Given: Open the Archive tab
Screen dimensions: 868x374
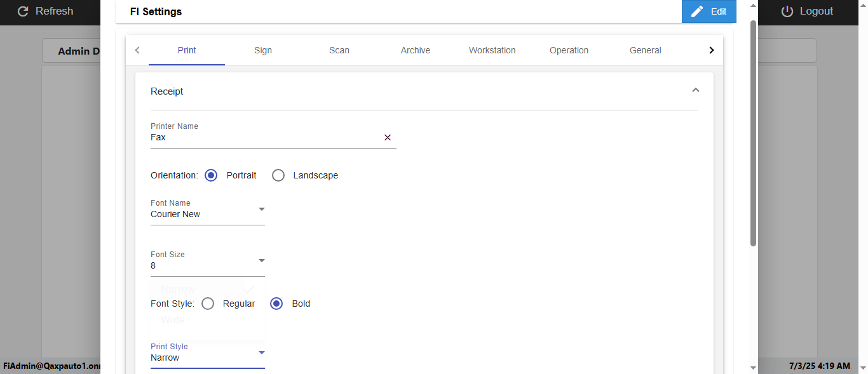Looking at the screenshot, I should click(x=416, y=50).
